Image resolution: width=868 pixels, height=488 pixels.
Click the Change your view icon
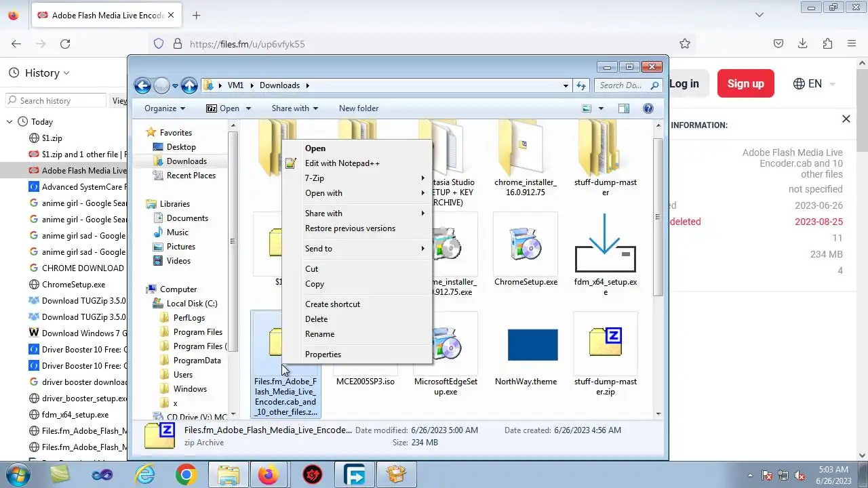(587, 108)
